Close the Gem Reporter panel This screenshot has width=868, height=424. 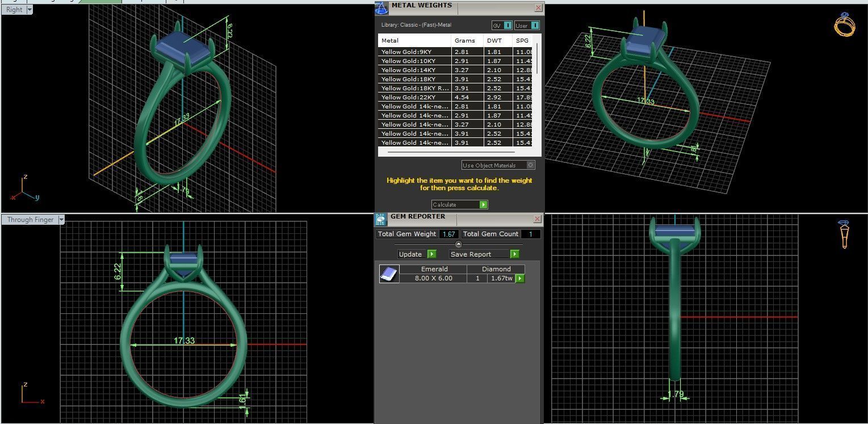pos(537,219)
